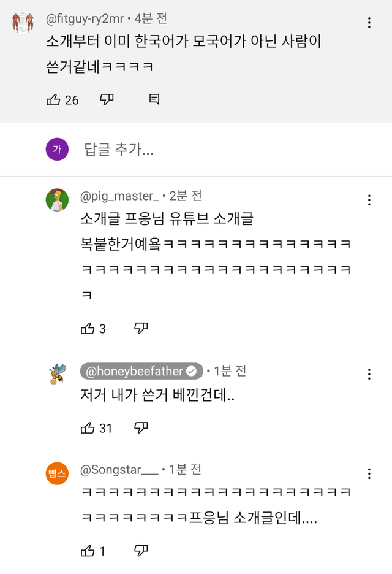Screen dimensions: 392x574
Task: Dislike the @fitguy-ry2mr comment
Action: click(x=107, y=100)
